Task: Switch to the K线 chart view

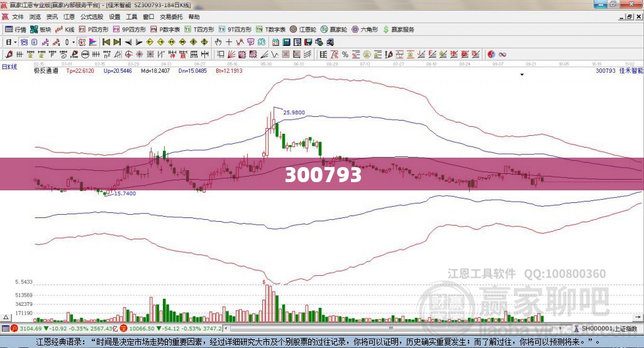Action: click(x=65, y=30)
